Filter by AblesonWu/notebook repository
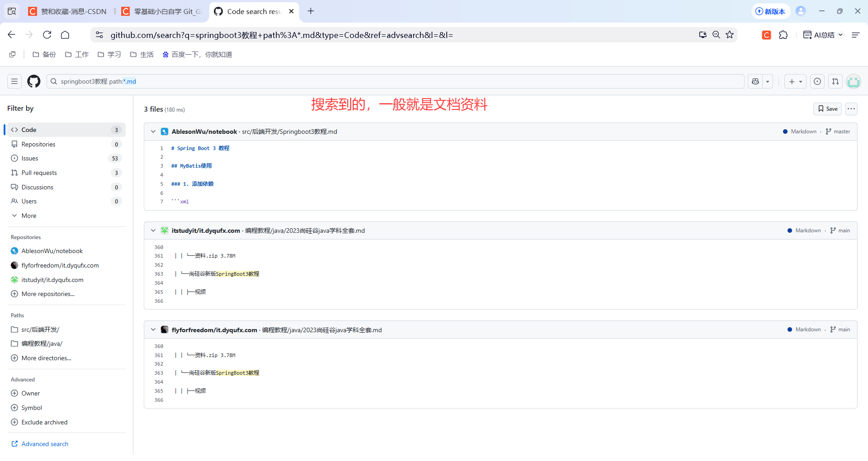The width and height of the screenshot is (868, 461). click(x=52, y=251)
